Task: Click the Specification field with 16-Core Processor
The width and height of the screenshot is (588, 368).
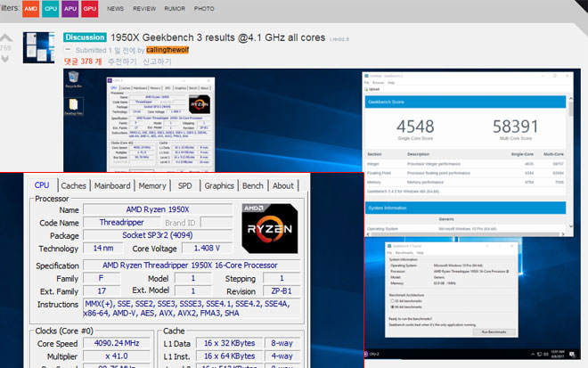Action: [192, 266]
